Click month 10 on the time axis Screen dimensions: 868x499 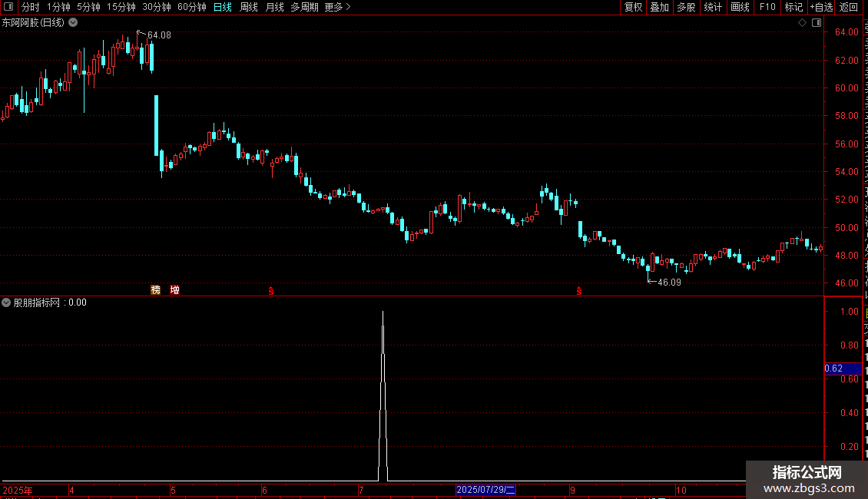coord(681,490)
